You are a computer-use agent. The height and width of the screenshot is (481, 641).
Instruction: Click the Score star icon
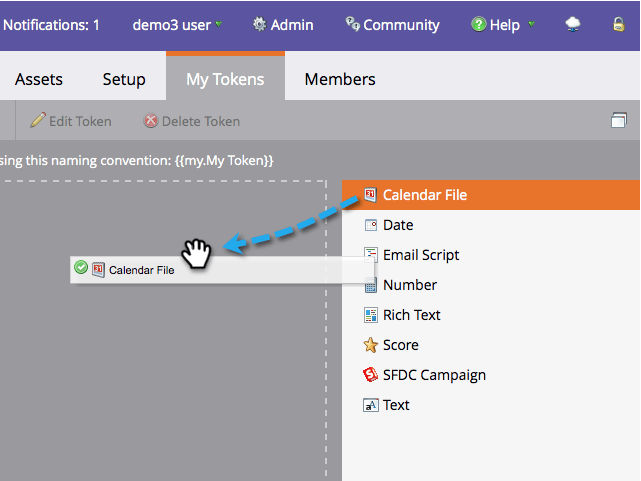click(370, 345)
